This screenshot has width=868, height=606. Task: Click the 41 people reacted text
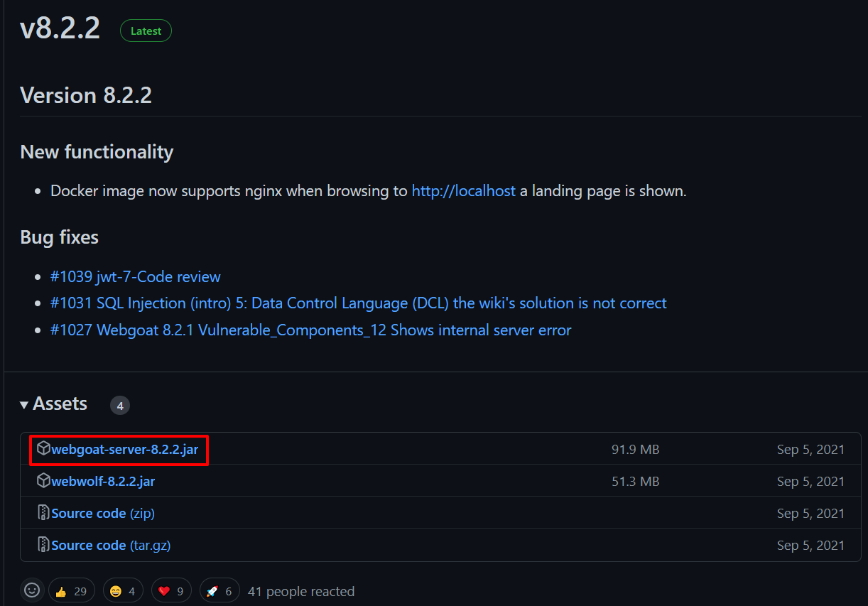click(x=301, y=591)
